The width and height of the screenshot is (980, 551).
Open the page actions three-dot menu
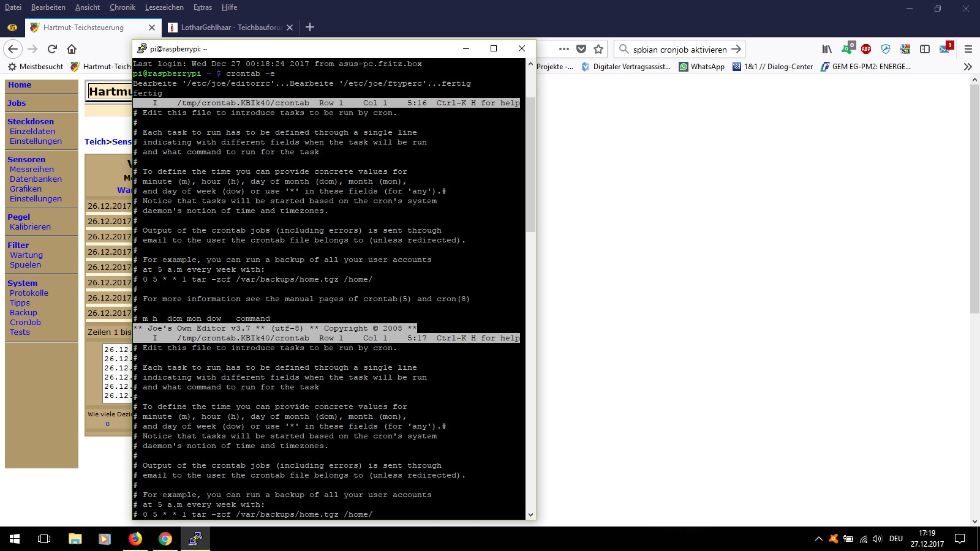point(564,49)
